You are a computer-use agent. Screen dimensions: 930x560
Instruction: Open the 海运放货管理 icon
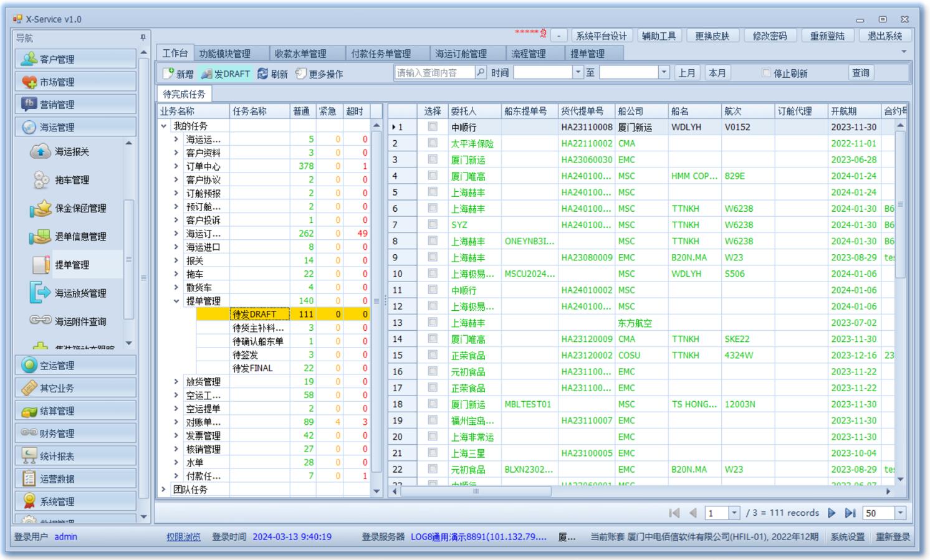(41, 293)
